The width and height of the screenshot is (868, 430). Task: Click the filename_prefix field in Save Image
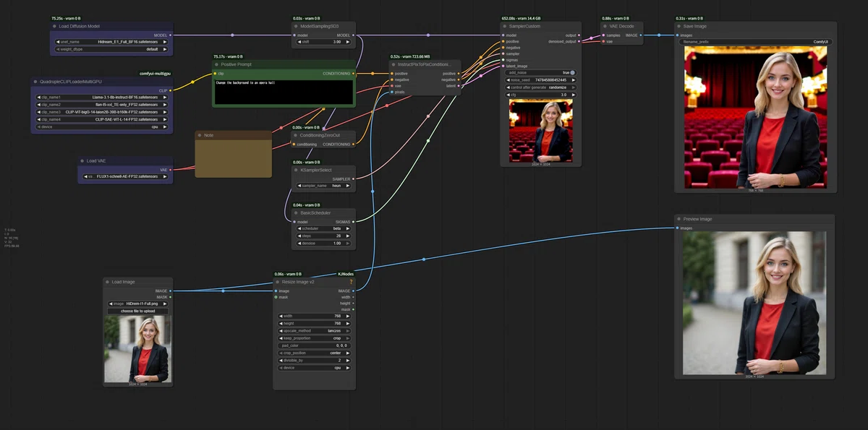coord(754,42)
